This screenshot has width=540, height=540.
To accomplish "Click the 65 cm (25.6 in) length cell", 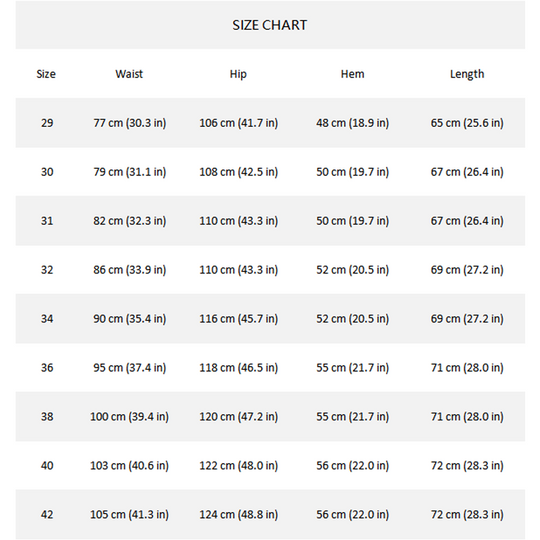I will (467, 123).
